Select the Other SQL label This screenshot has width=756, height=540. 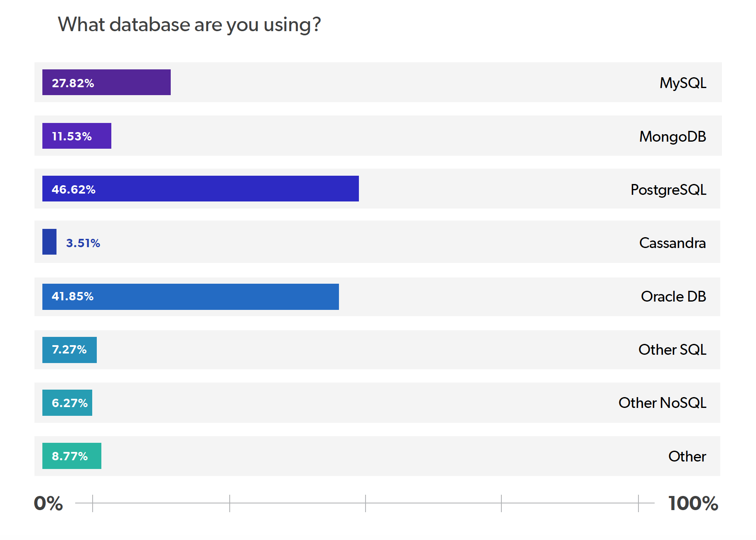coord(672,350)
